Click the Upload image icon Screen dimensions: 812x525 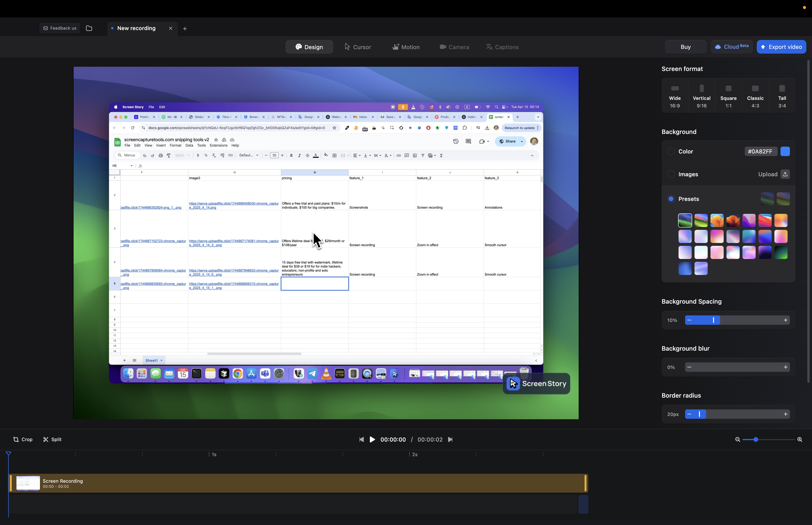point(785,174)
